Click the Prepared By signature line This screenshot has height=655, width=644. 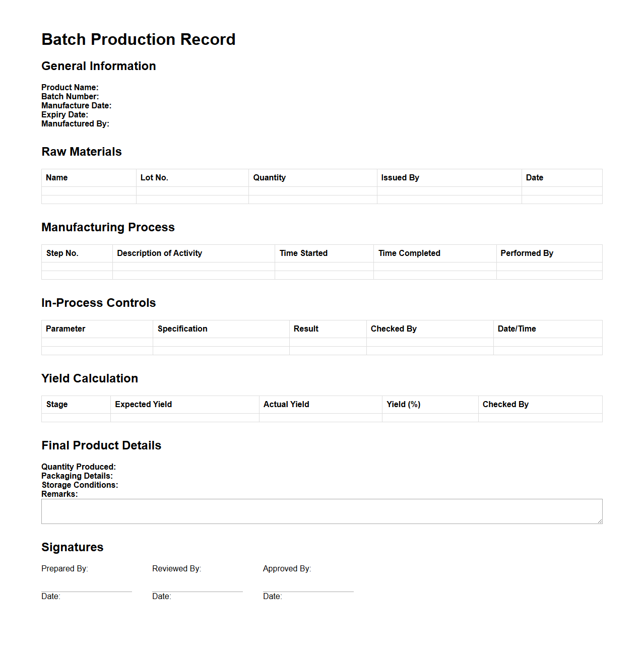coord(86,591)
